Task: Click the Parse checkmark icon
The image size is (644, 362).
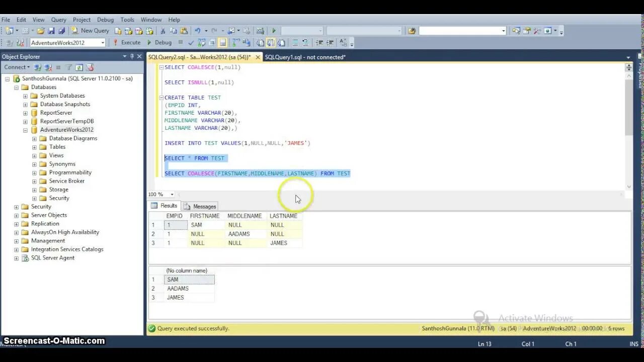Action: [x=191, y=43]
